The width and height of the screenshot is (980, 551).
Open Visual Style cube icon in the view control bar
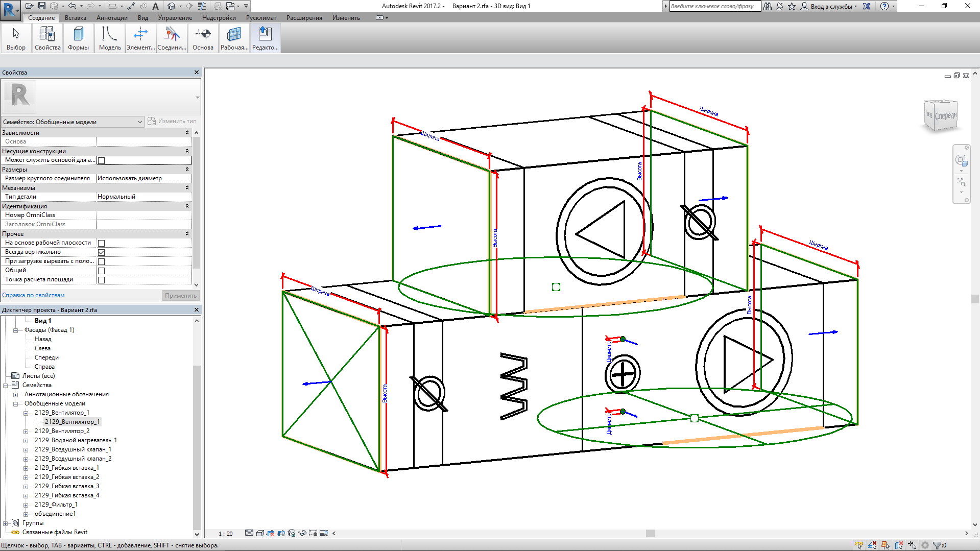pyautogui.click(x=260, y=533)
